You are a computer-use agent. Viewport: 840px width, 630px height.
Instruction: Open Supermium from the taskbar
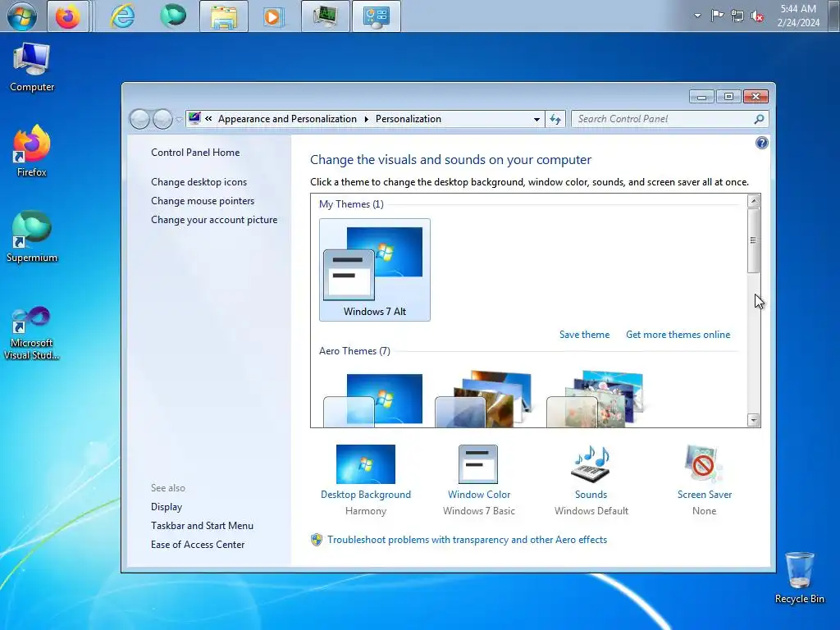coord(173,16)
